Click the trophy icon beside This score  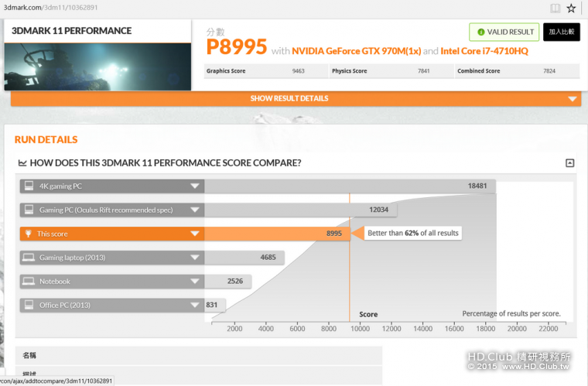click(29, 234)
